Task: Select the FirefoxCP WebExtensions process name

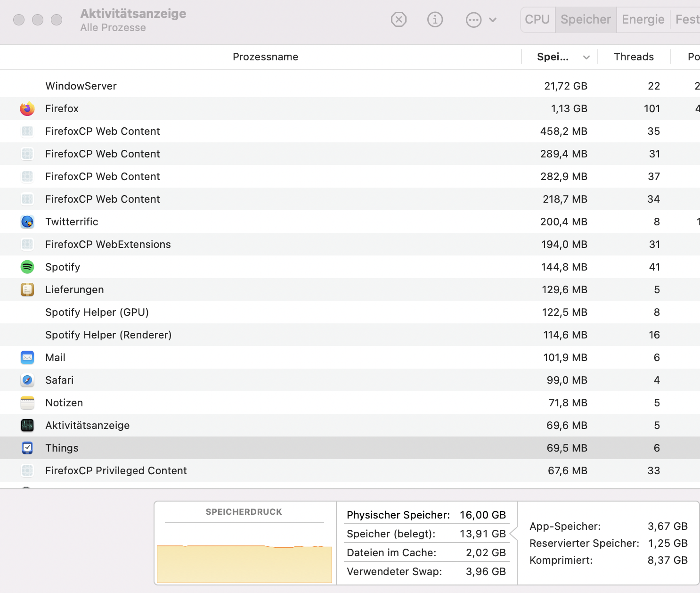Action: pos(108,244)
